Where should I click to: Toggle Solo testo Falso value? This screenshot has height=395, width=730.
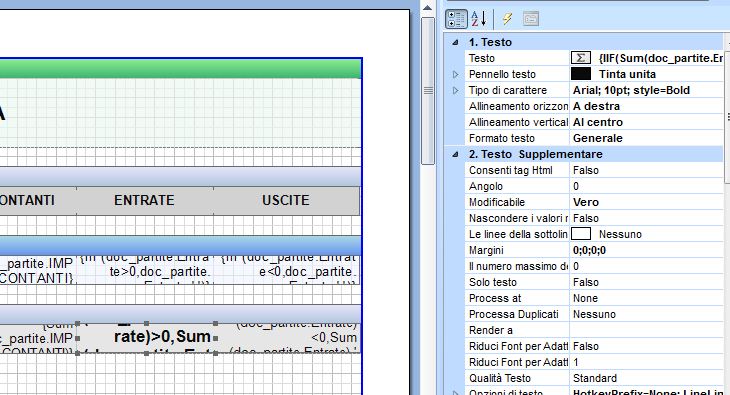click(x=647, y=282)
